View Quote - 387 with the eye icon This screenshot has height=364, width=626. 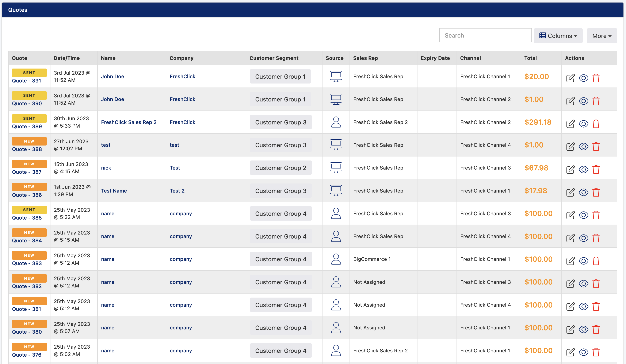coord(584,169)
